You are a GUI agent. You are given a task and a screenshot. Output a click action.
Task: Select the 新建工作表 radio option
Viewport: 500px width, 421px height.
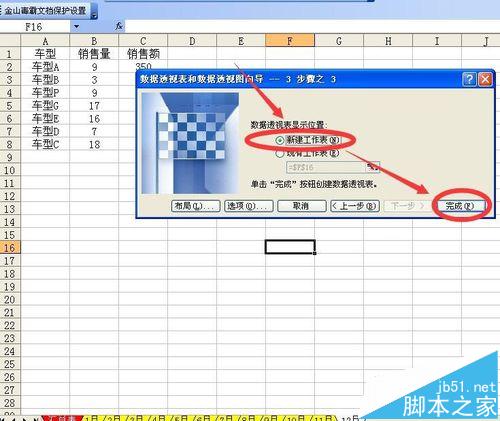[x=308, y=140]
